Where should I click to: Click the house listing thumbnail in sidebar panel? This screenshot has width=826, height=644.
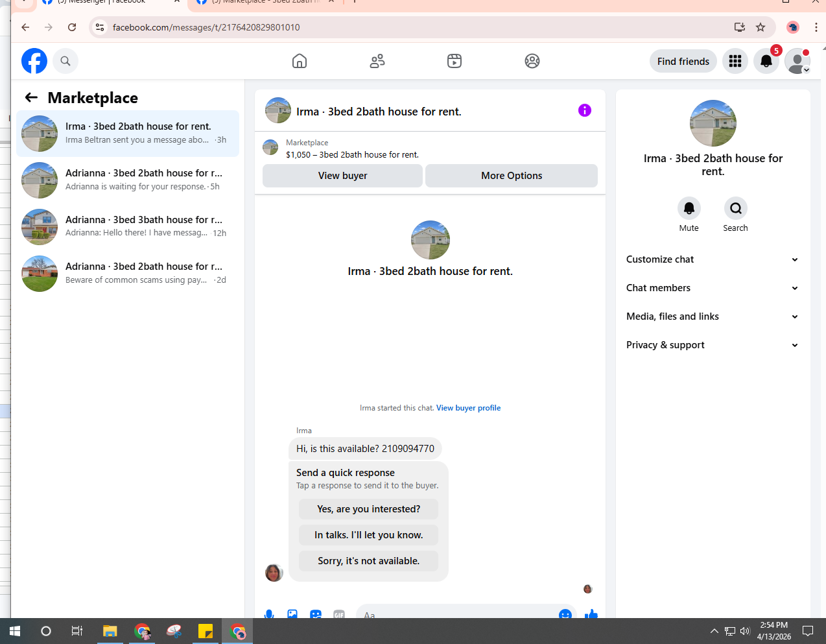pyautogui.click(x=713, y=123)
